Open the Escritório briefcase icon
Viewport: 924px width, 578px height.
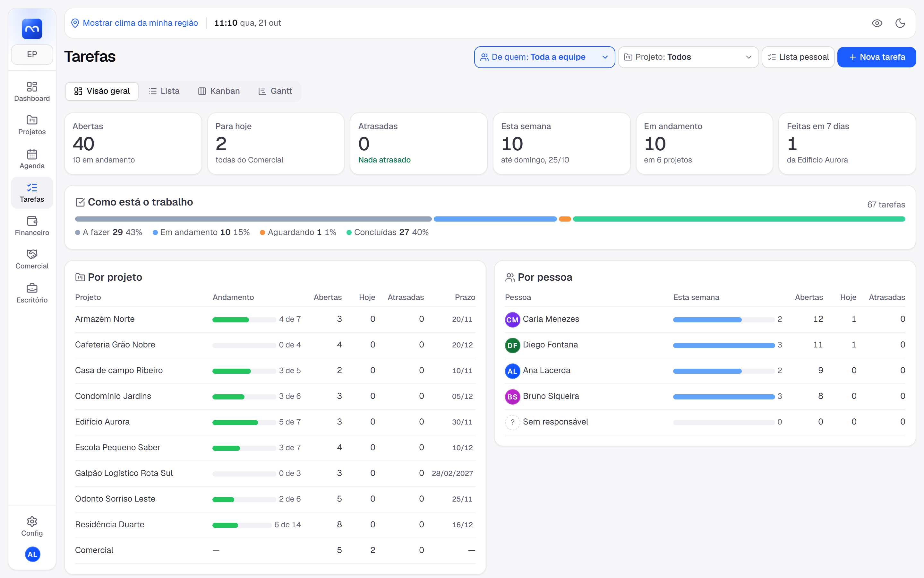[32, 288]
